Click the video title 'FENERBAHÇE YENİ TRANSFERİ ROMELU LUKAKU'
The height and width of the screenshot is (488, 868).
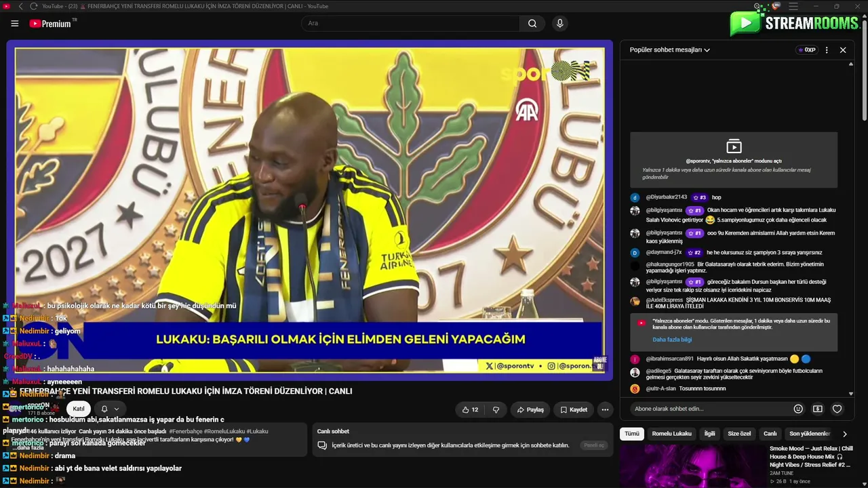click(x=186, y=391)
